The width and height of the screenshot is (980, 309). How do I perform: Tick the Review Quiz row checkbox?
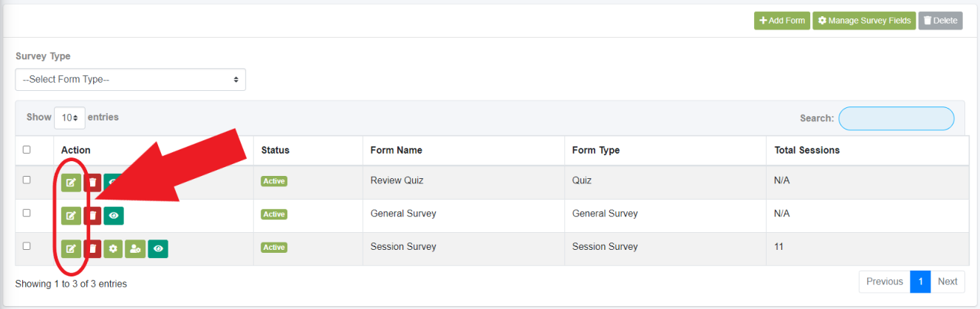(27, 180)
